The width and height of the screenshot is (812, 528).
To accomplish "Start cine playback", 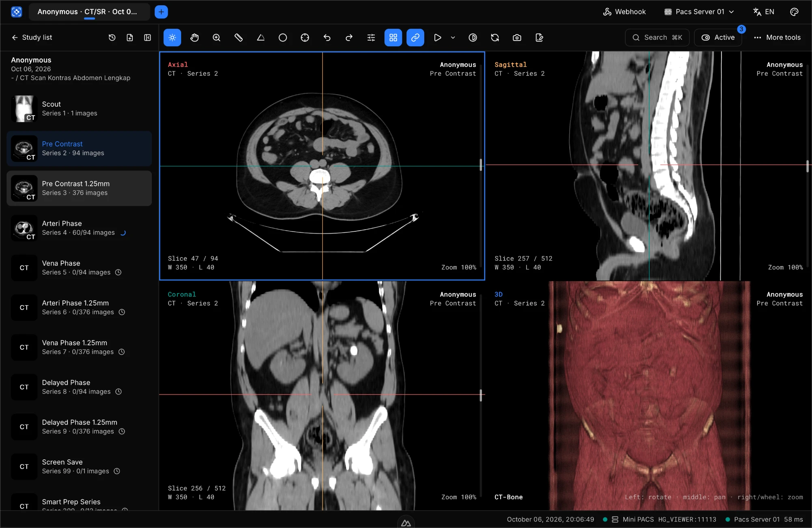I will coord(437,37).
